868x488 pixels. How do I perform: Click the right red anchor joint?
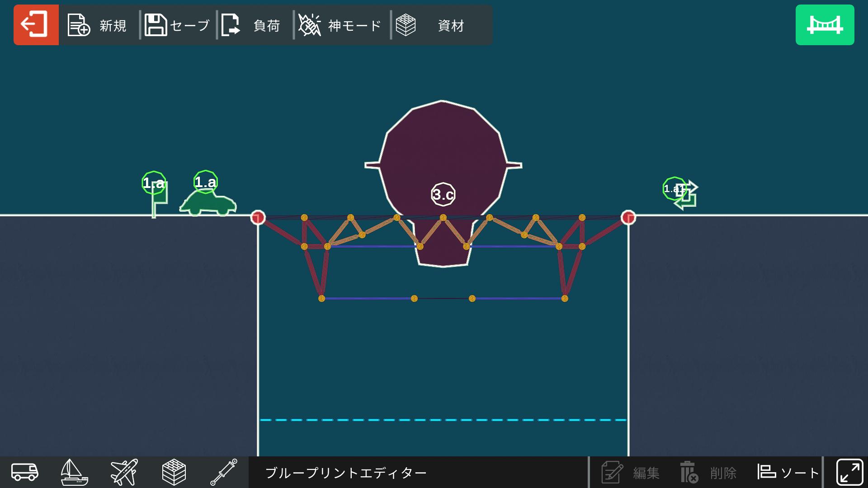pyautogui.click(x=628, y=217)
